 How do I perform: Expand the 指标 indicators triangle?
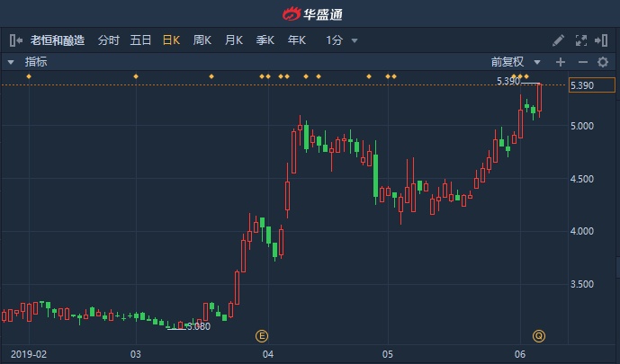click(11, 62)
